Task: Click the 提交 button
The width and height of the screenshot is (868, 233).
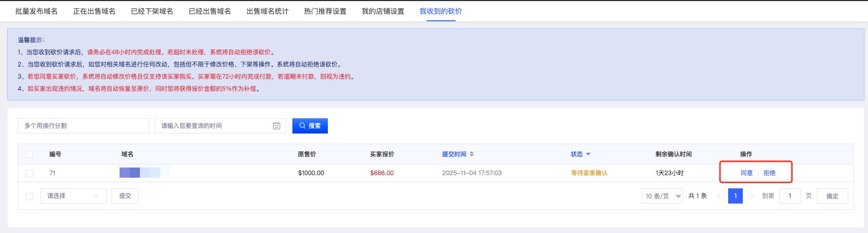Action: pyautogui.click(x=125, y=196)
